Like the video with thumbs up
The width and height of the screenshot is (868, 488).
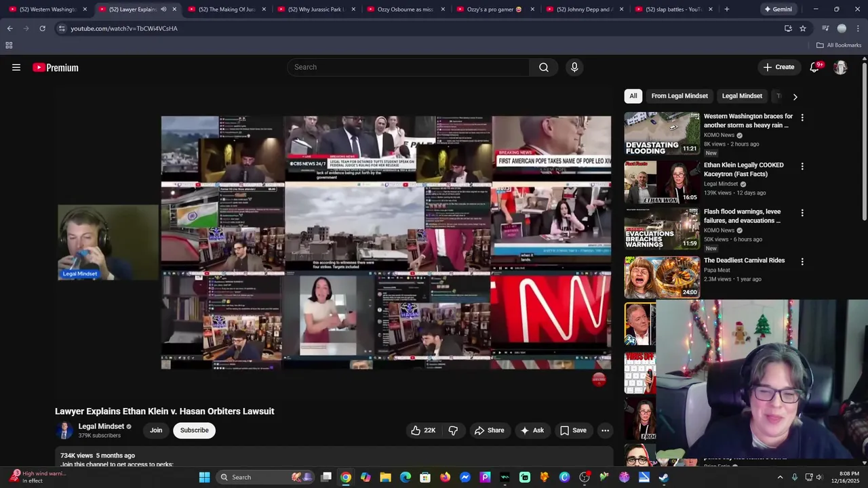(423, 430)
